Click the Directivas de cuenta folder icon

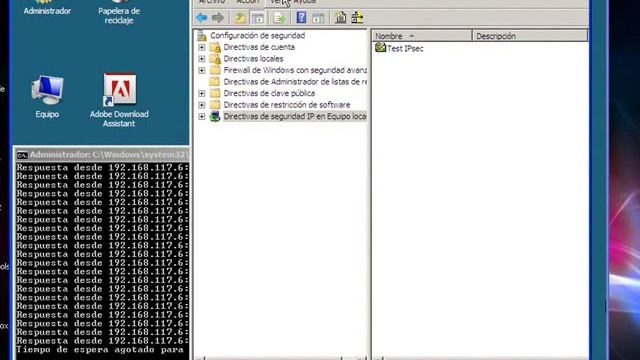(215, 47)
